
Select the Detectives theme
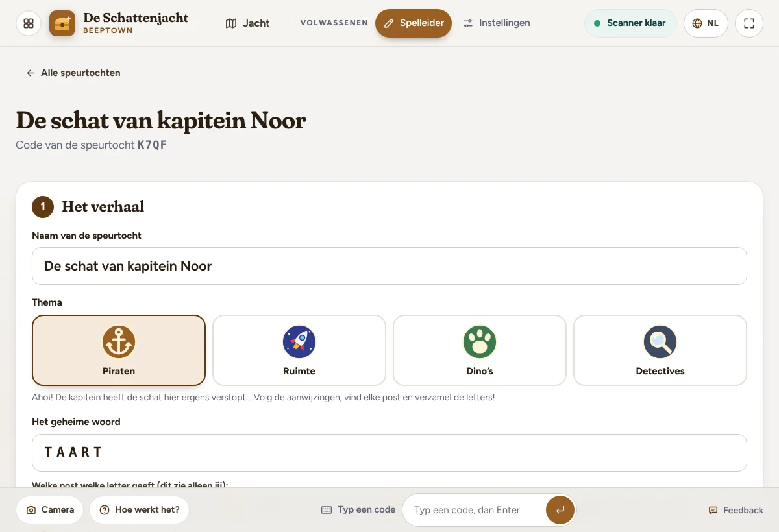pos(660,350)
